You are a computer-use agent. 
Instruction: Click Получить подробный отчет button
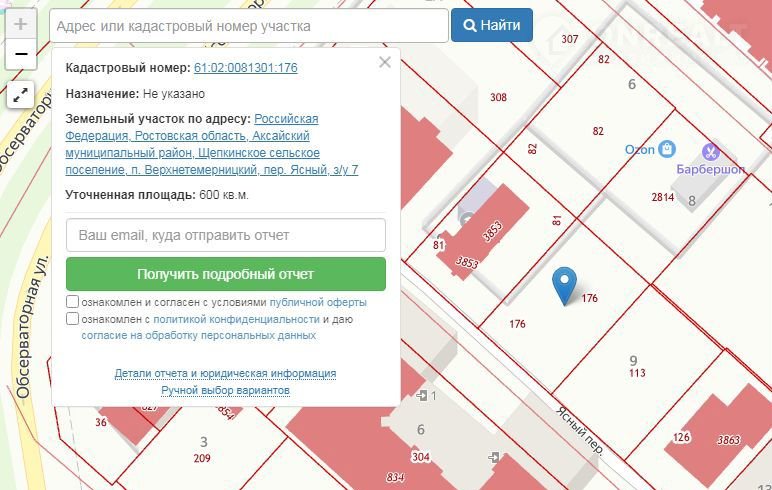(x=225, y=274)
